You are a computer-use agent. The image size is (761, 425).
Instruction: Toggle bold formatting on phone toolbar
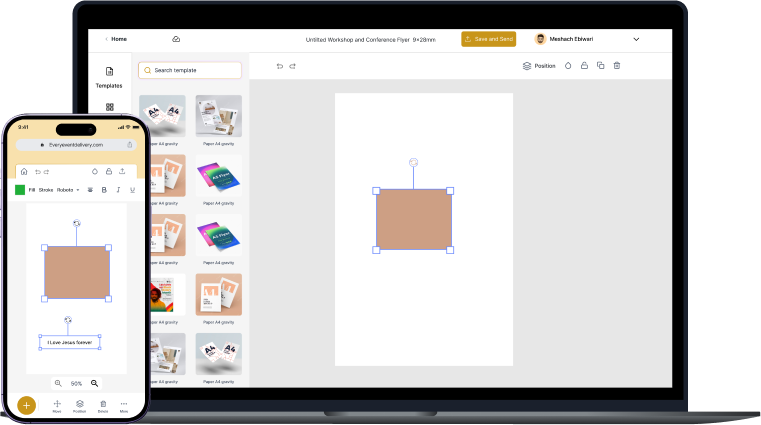click(104, 189)
